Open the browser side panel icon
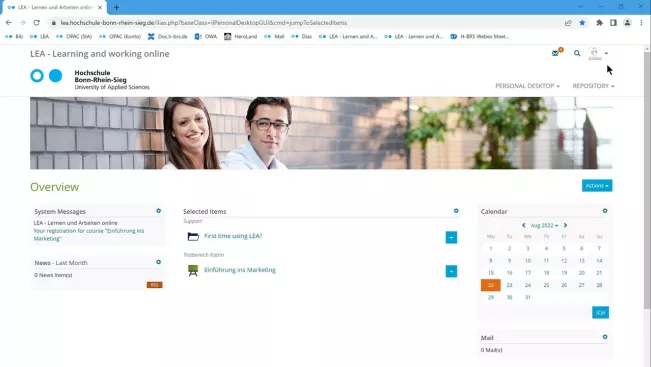This screenshot has width=651, height=367. pos(613,23)
